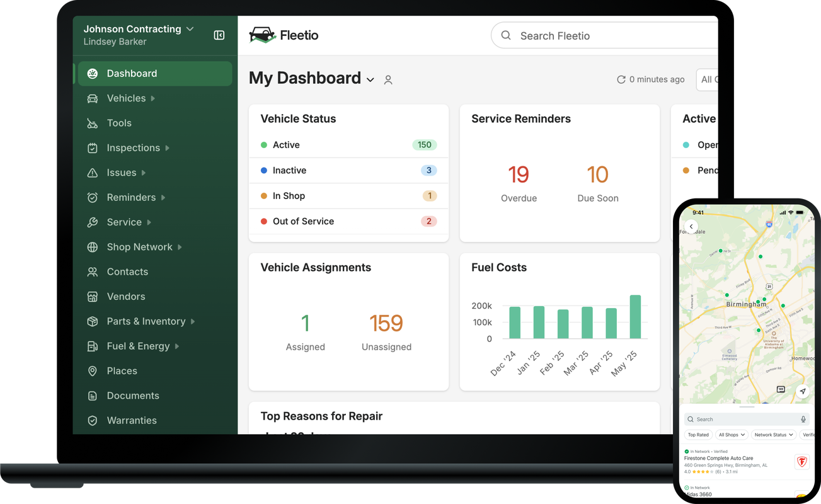Tap the microphone icon in phone search
The width and height of the screenshot is (821, 504).
[x=803, y=419]
